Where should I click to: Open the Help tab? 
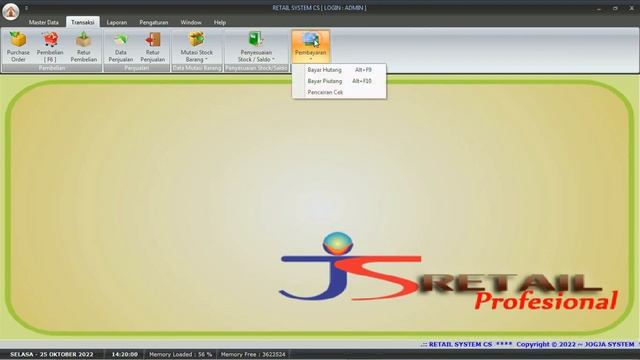220,22
